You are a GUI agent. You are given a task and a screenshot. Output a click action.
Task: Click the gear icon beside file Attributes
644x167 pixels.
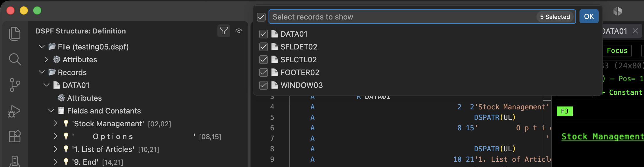57,59
